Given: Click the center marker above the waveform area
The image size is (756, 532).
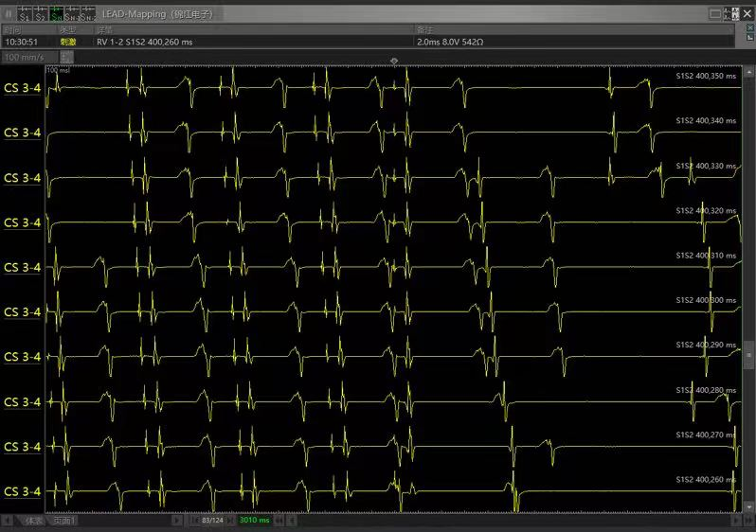Looking at the screenshot, I should click(394, 61).
